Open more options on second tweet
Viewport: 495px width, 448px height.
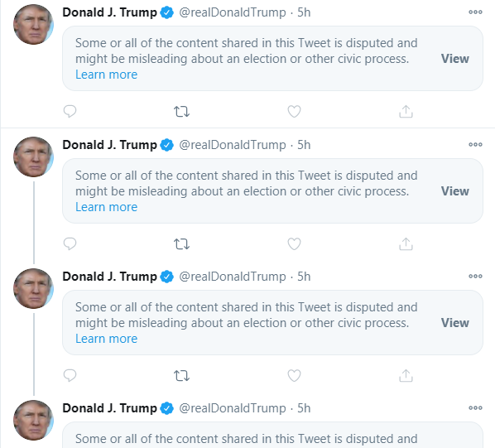(x=475, y=145)
